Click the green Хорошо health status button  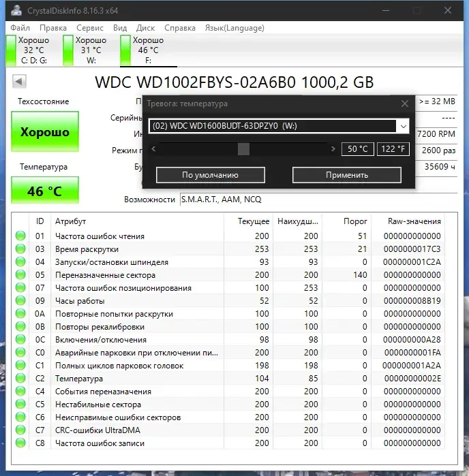(x=45, y=131)
